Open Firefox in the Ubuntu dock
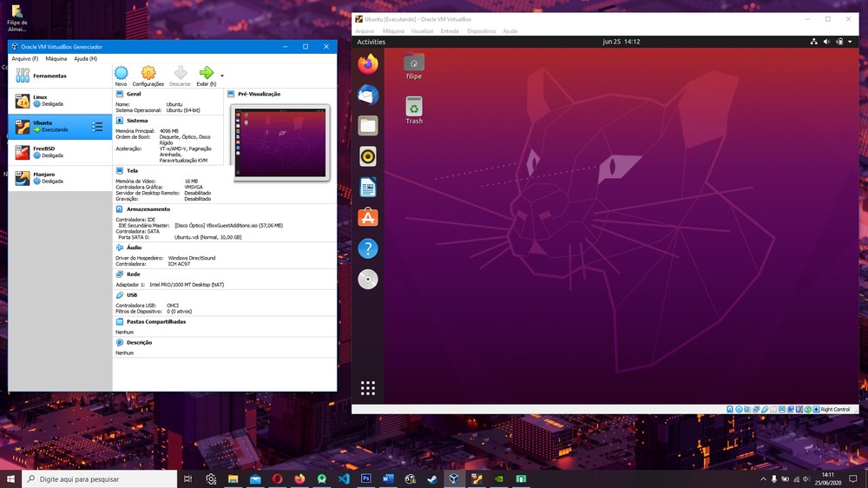Viewport: 868px width, 488px height. click(x=368, y=64)
